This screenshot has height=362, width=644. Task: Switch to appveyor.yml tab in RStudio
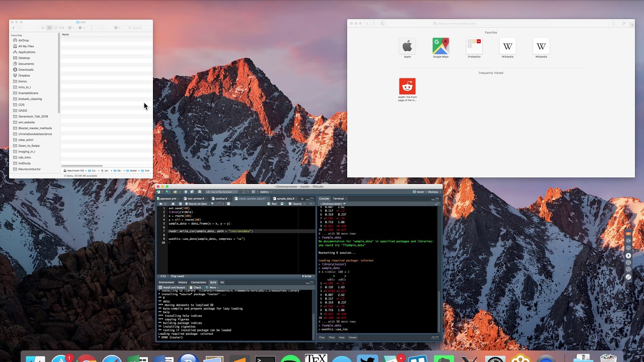pos(168,199)
